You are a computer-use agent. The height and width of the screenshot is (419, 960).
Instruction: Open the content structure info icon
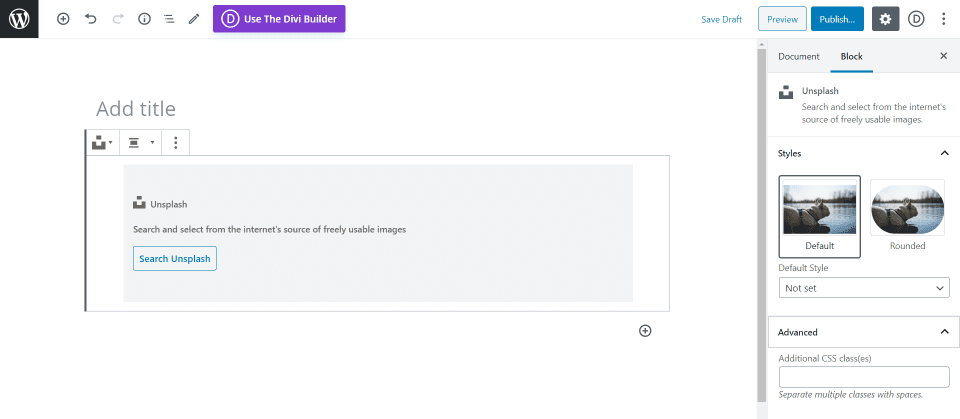point(144,19)
